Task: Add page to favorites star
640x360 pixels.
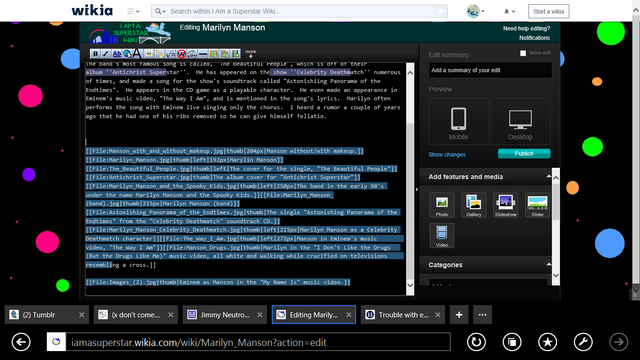Action: pyautogui.click(x=547, y=342)
